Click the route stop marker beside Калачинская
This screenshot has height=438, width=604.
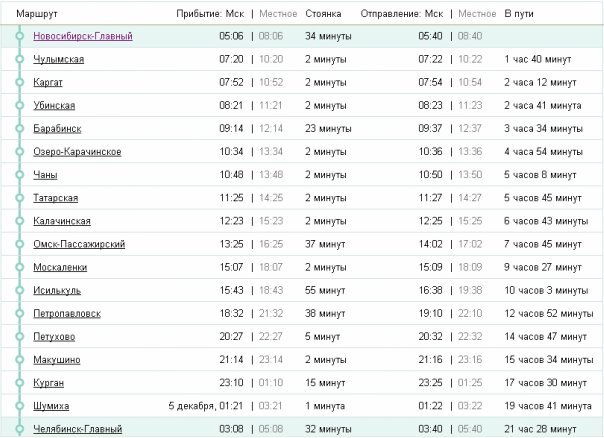pos(19,221)
